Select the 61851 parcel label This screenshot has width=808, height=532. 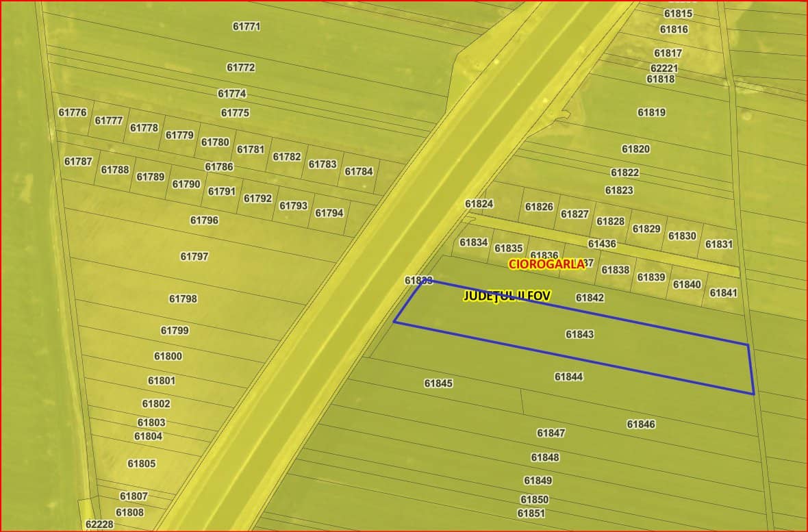(x=531, y=514)
